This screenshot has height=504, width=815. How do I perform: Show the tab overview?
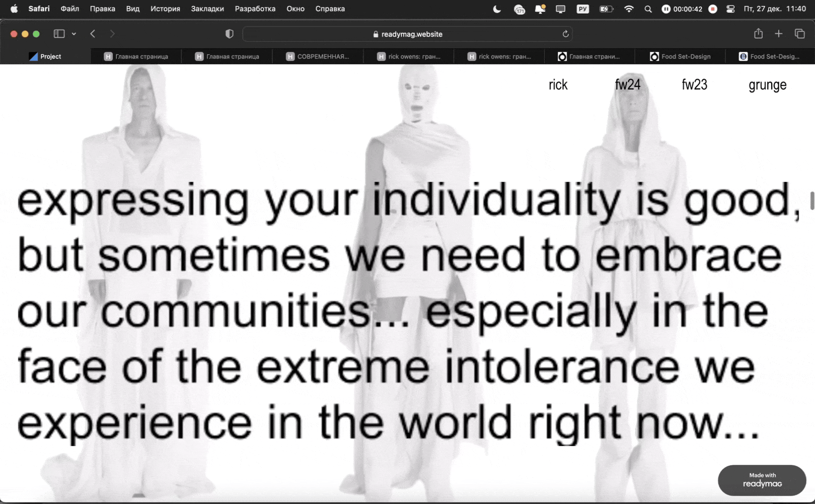[x=800, y=33]
